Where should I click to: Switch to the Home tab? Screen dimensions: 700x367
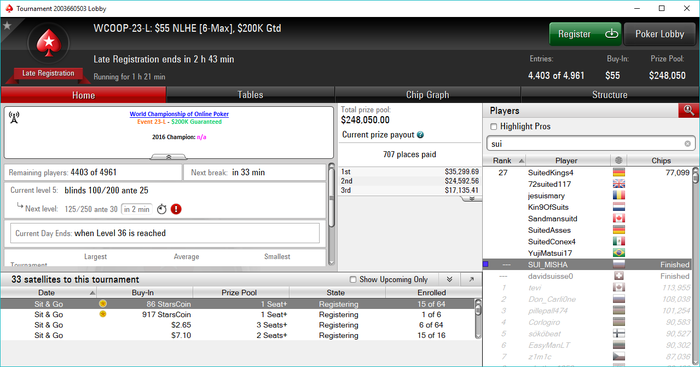83,95
